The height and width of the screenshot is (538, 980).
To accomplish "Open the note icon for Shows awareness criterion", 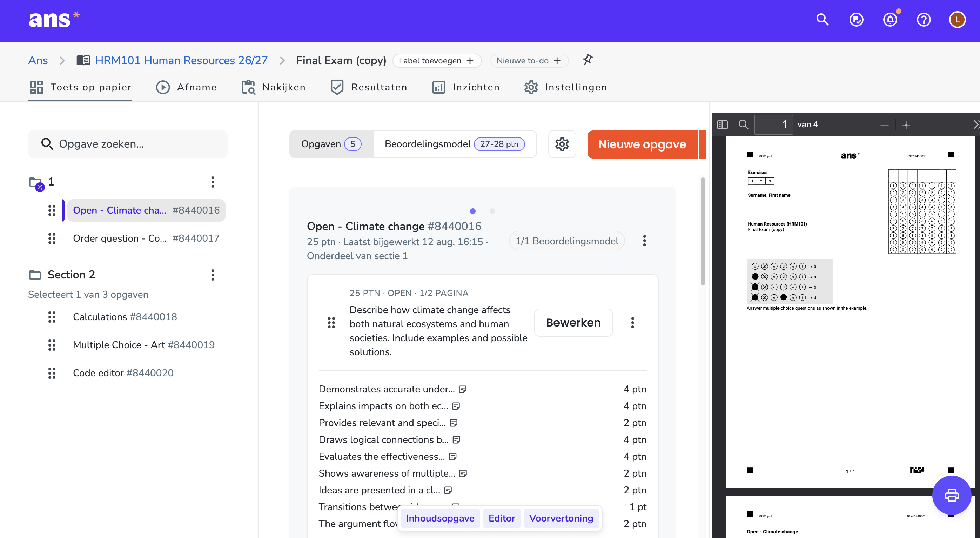I will [x=463, y=473].
